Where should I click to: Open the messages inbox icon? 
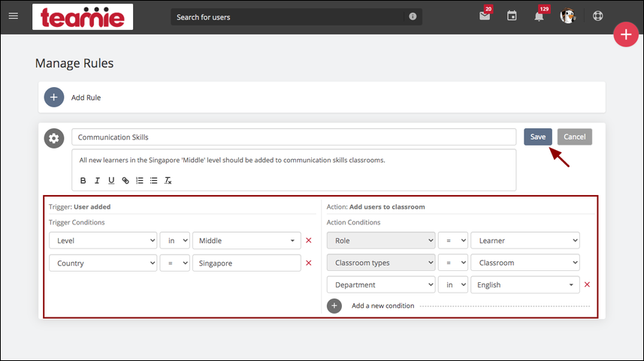[x=485, y=16]
